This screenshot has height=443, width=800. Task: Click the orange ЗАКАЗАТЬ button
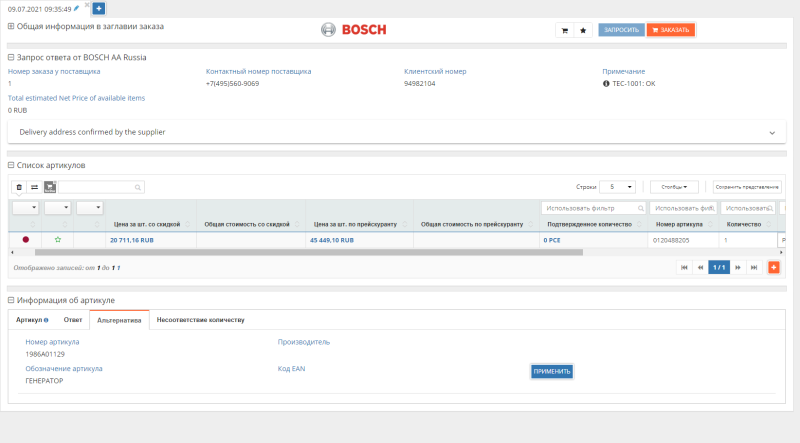tap(670, 30)
